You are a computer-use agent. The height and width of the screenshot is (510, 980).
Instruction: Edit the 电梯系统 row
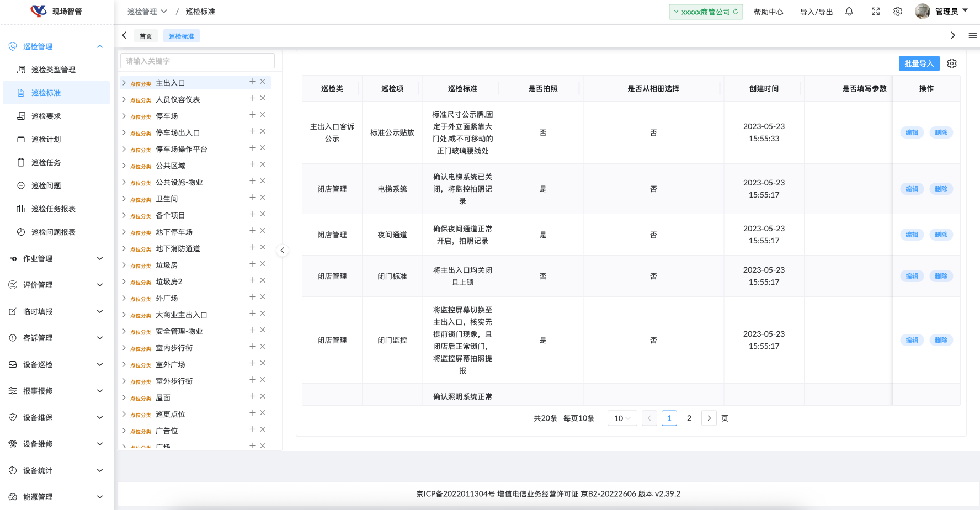(912, 189)
